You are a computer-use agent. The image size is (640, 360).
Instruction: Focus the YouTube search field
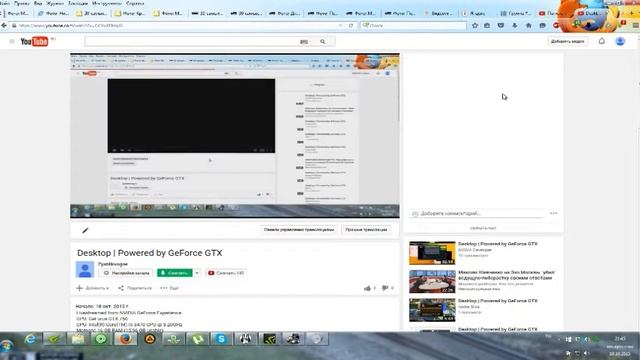click(x=192, y=41)
